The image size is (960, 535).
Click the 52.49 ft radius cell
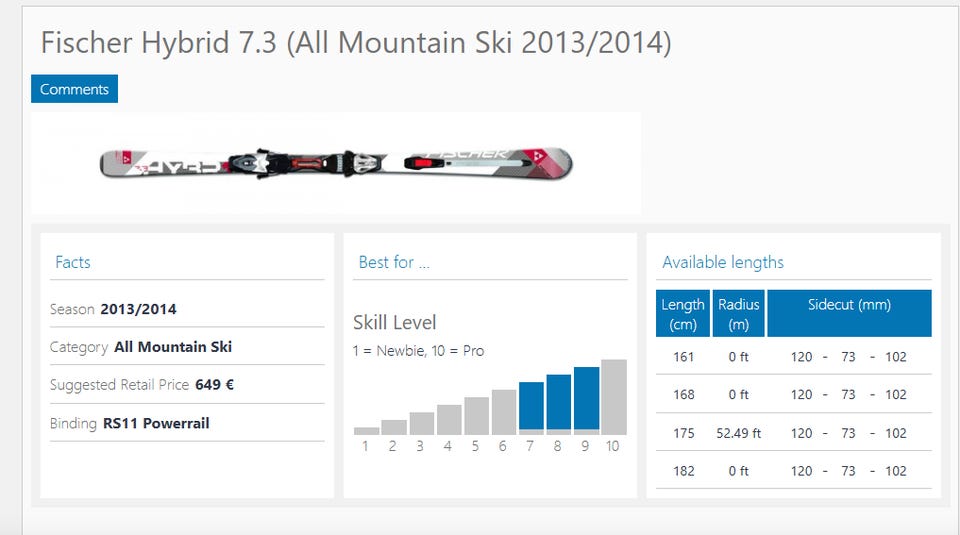point(739,433)
